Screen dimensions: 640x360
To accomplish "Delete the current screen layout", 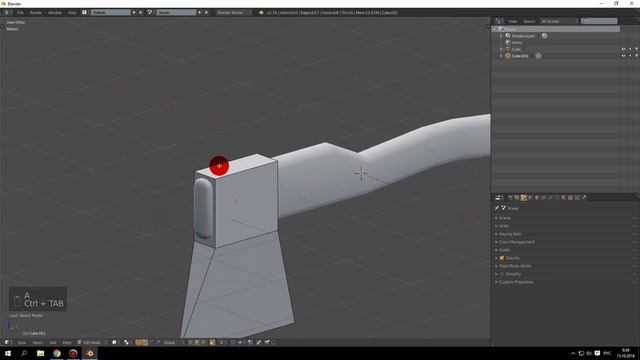I will (141, 13).
